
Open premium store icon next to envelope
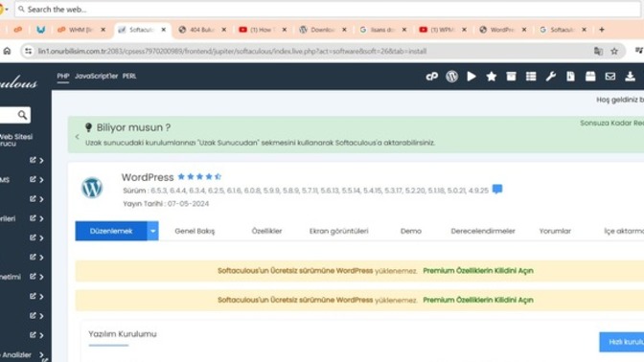click(590, 77)
